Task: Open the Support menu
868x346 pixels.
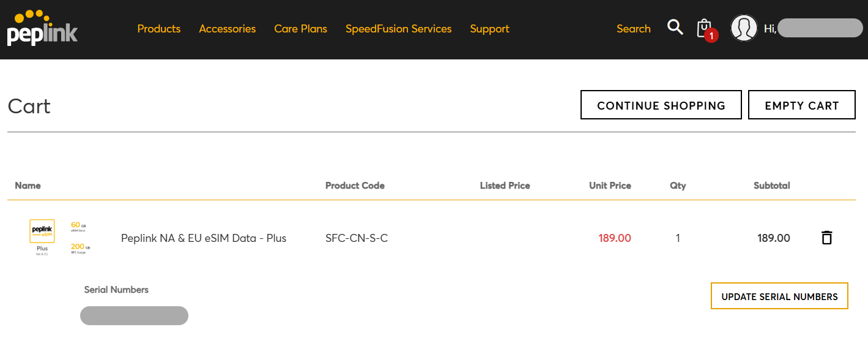Action: 489,29
